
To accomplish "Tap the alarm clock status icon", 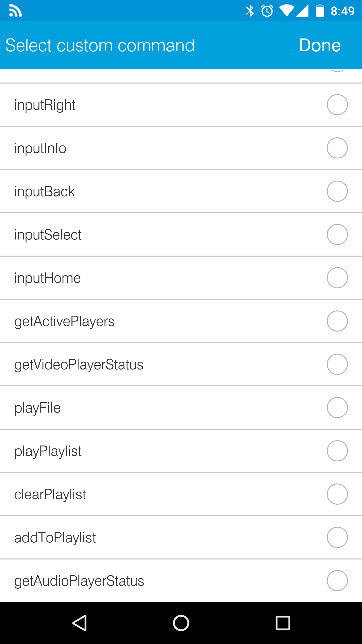I will click(x=267, y=11).
